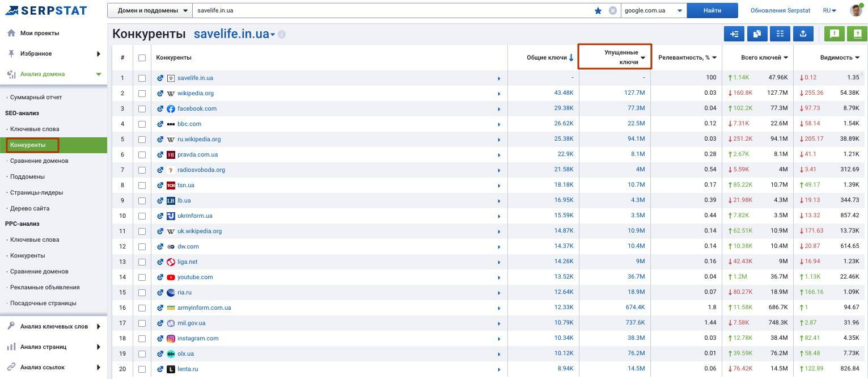Open the Релевантность, % column filter
This screenshot has width=868, height=379.
714,57
